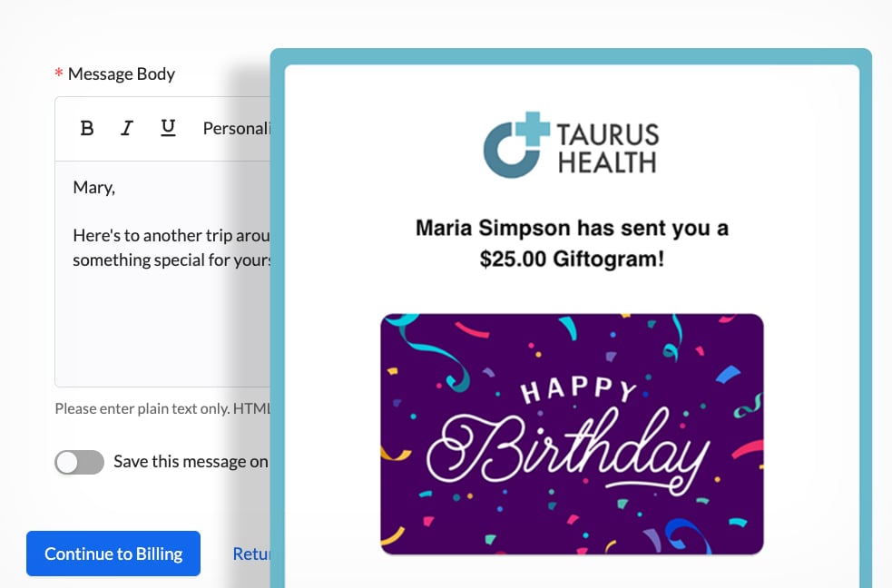Screen dimensions: 892x588
Task: Select the Happy Birthday card image
Action: [x=572, y=434]
